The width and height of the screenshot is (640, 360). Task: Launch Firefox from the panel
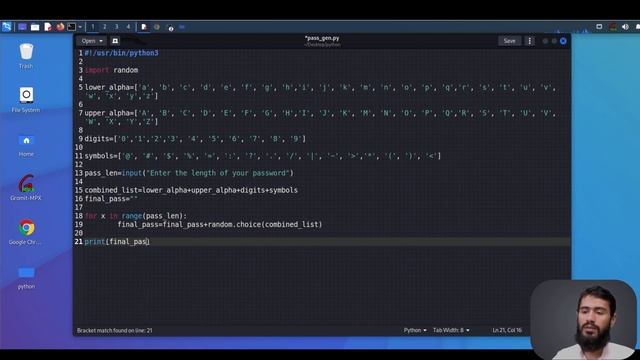60,27
